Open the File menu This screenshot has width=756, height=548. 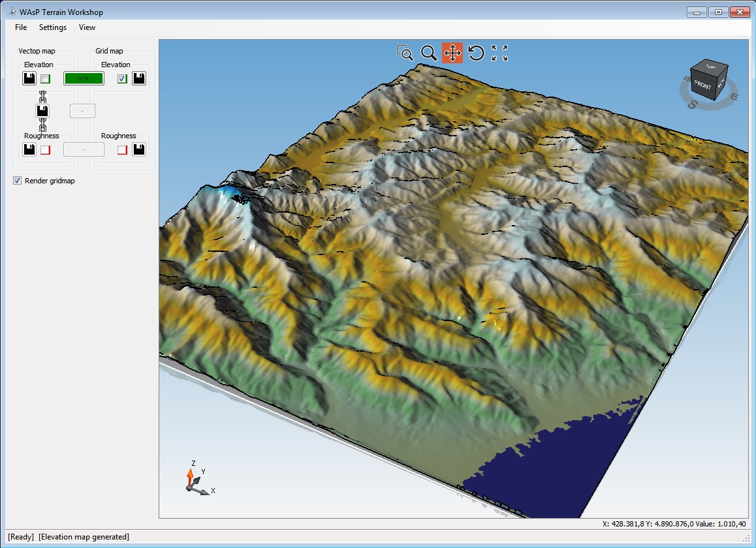coord(21,27)
